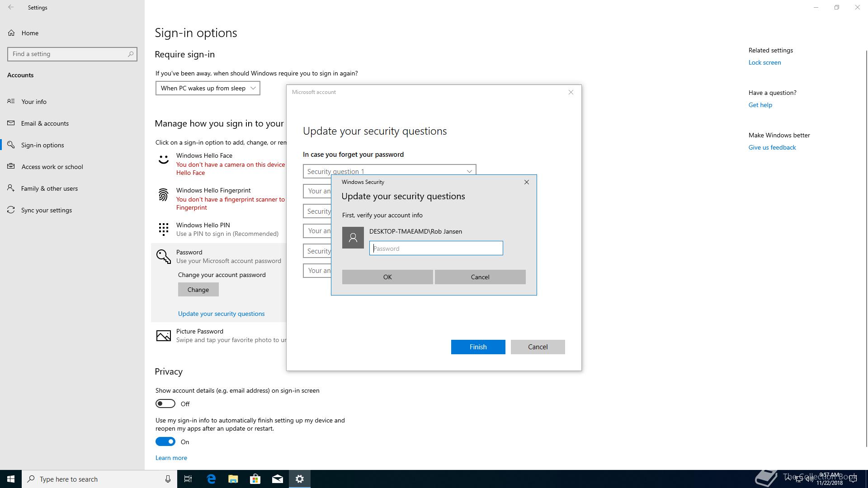This screenshot has width=868, height=488.
Task: Click the Settings gear in taskbar
Action: pyautogui.click(x=300, y=479)
